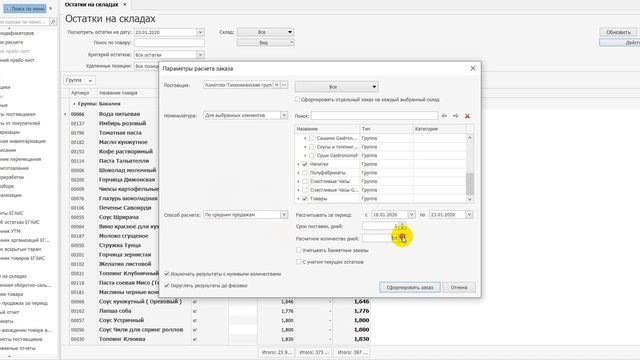Open the Поставщик supplier dropdown

click(x=276, y=85)
